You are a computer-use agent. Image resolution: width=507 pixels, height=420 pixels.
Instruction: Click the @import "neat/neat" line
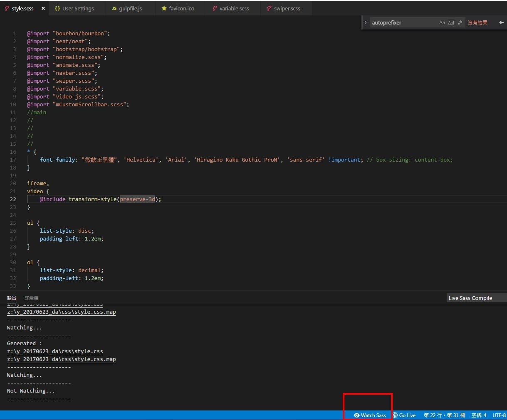pos(59,42)
